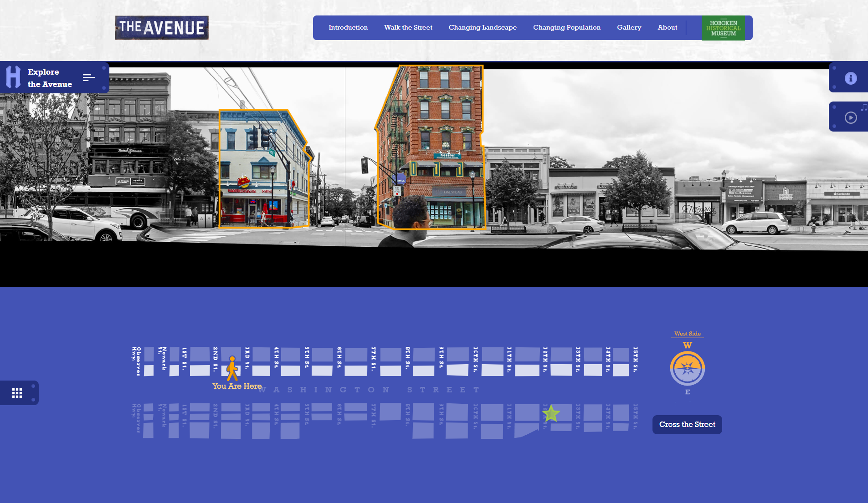
Task: Click the West Side label link
Action: coord(687,334)
